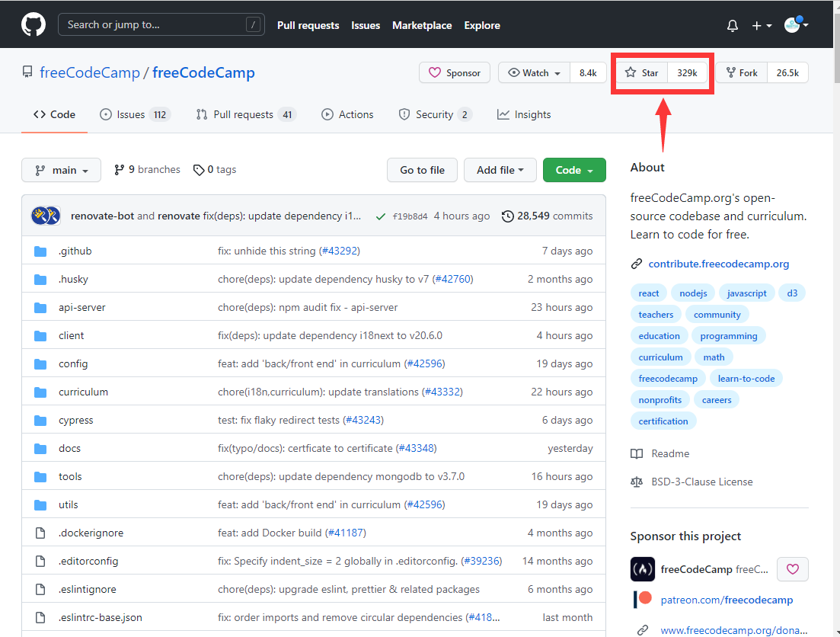
Task: View the 329k stargazers count
Action: [x=688, y=73]
